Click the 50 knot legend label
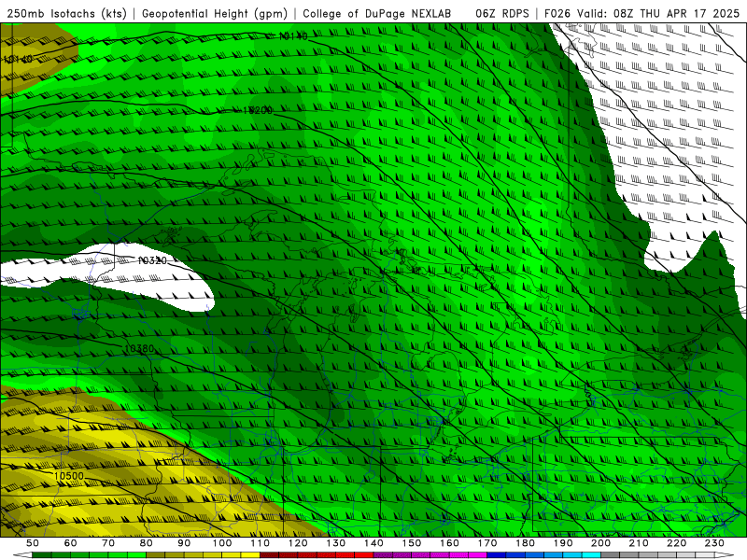This screenshot has width=747, height=560. 33,543
